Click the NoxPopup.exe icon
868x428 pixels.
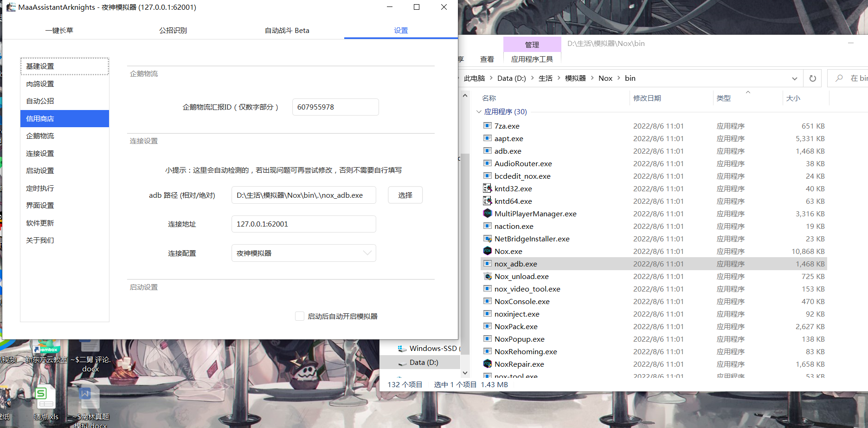(x=488, y=339)
